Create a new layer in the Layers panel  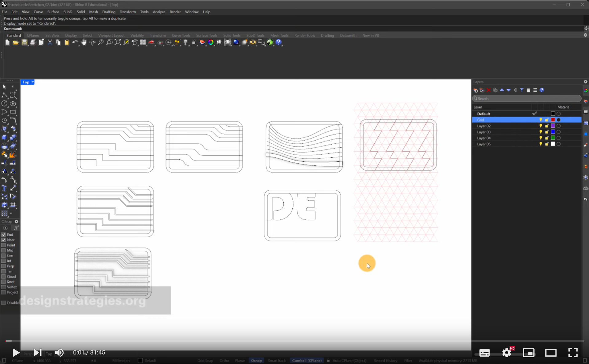tap(475, 90)
